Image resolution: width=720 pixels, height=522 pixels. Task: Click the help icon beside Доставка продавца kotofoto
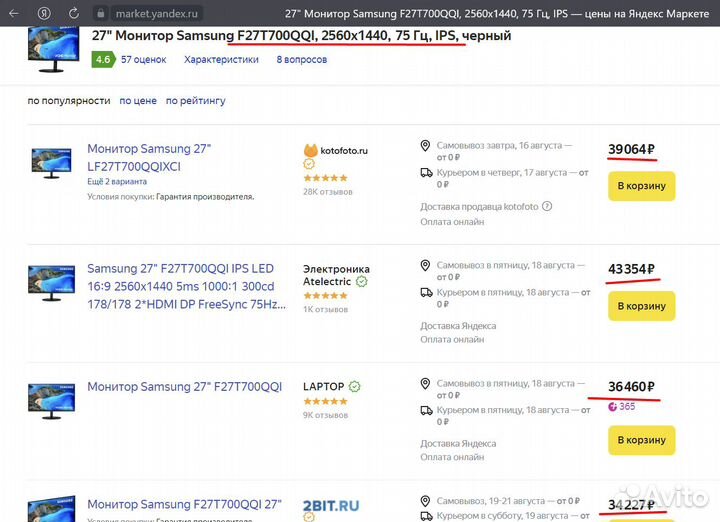547,207
